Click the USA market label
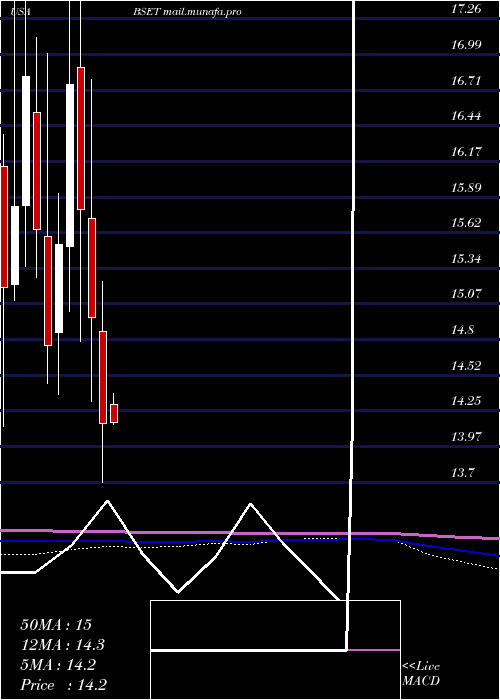Screen dimensions: 500x700 21,12
